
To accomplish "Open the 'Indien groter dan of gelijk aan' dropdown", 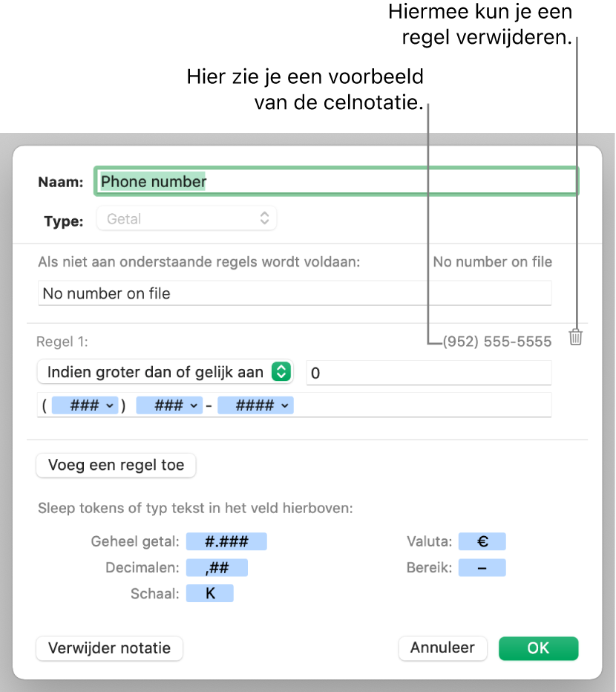I will pos(165,372).
